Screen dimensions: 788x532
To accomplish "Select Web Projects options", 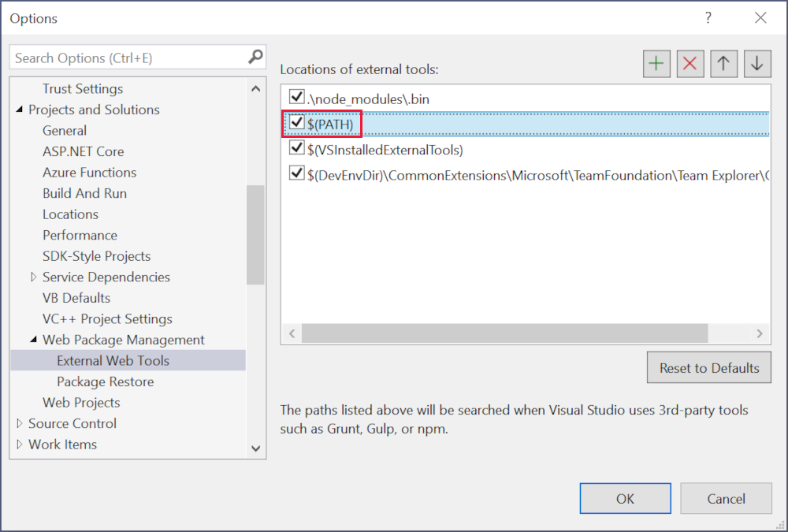I will pyautogui.click(x=81, y=403).
